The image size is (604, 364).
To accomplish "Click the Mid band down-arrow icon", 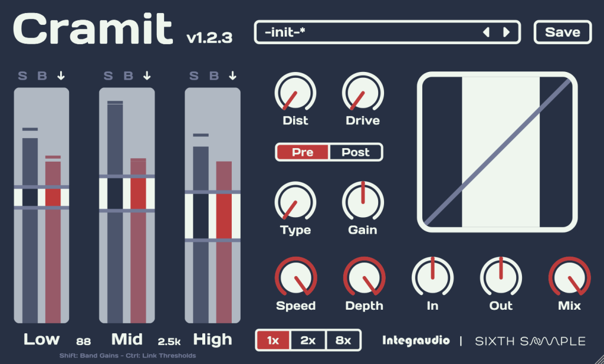I will (147, 76).
